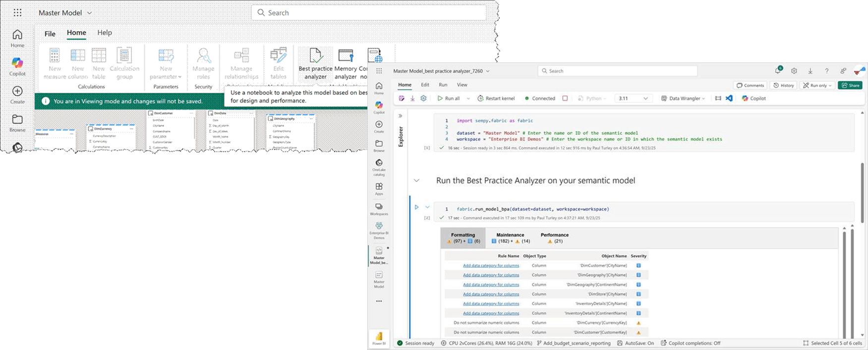
Task: Click New table icon in Master Model ribbon
Action: 99,55
